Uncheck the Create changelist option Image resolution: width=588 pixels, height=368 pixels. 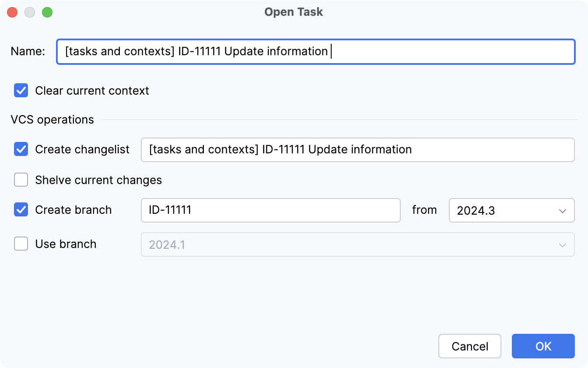tap(21, 149)
